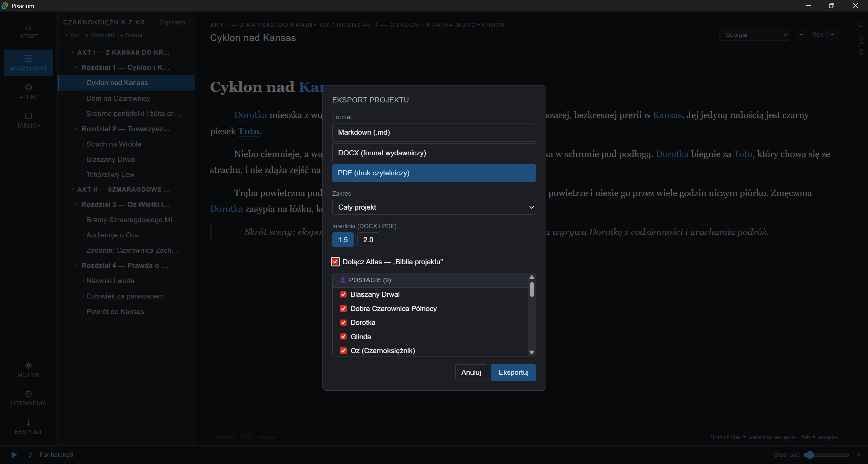Toggle the Dołącz Atlas checkbox

coord(335,262)
